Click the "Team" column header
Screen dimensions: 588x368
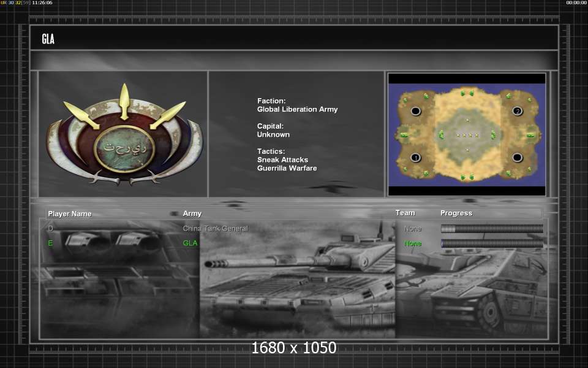click(x=405, y=213)
